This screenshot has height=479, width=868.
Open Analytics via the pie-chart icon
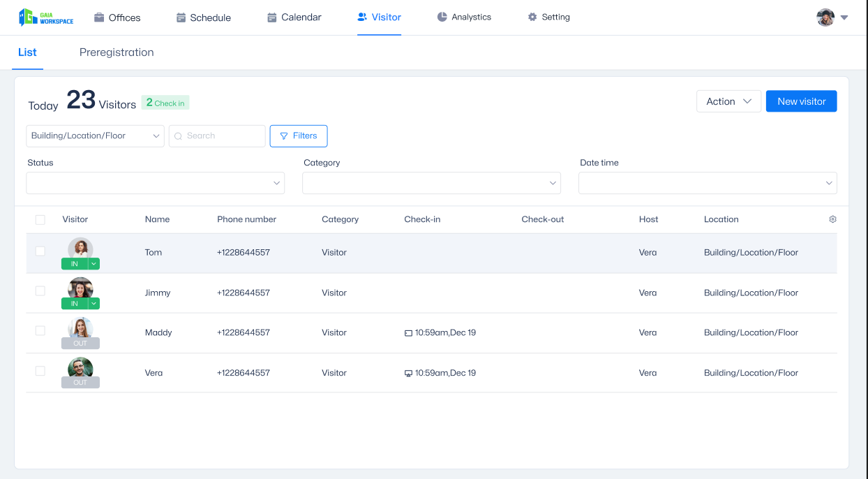coord(442,17)
